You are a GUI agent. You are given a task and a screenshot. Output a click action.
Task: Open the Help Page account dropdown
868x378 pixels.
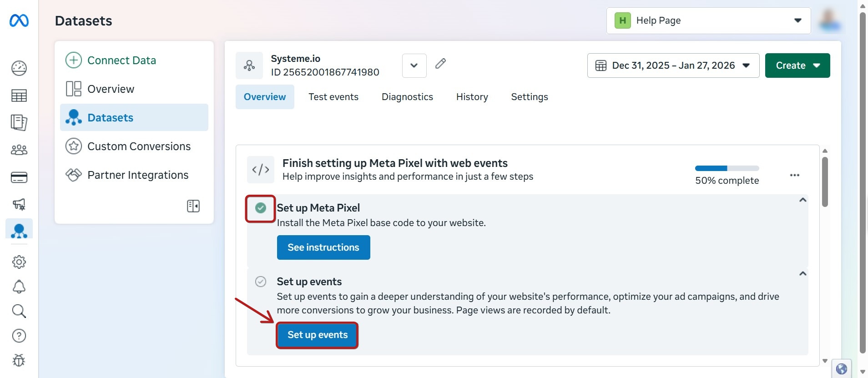click(708, 20)
